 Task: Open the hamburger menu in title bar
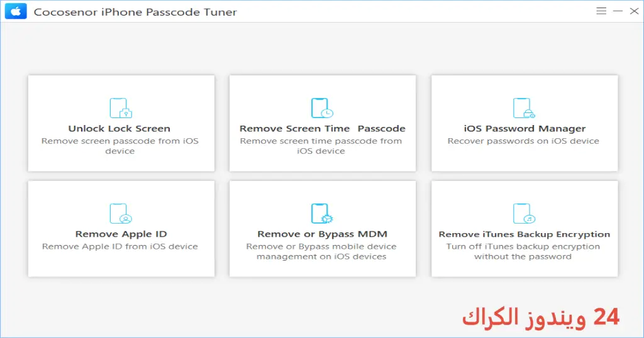pos(601,11)
